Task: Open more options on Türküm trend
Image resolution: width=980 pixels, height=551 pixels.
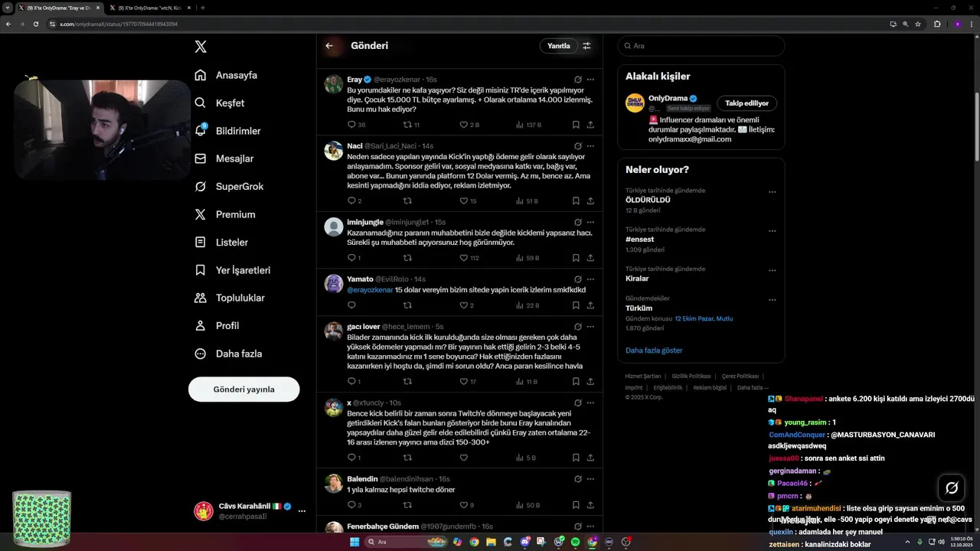Action: tap(772, 300)
